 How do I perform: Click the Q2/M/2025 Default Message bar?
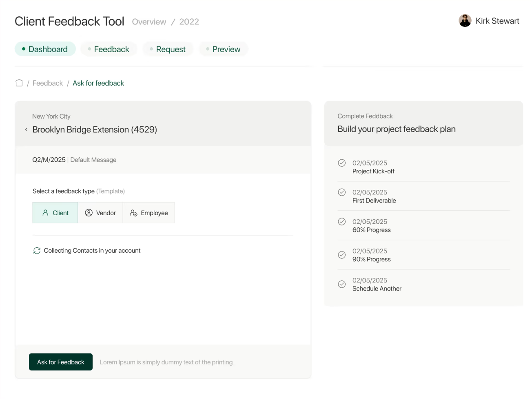pyautogui.click(x=74, y=159)
